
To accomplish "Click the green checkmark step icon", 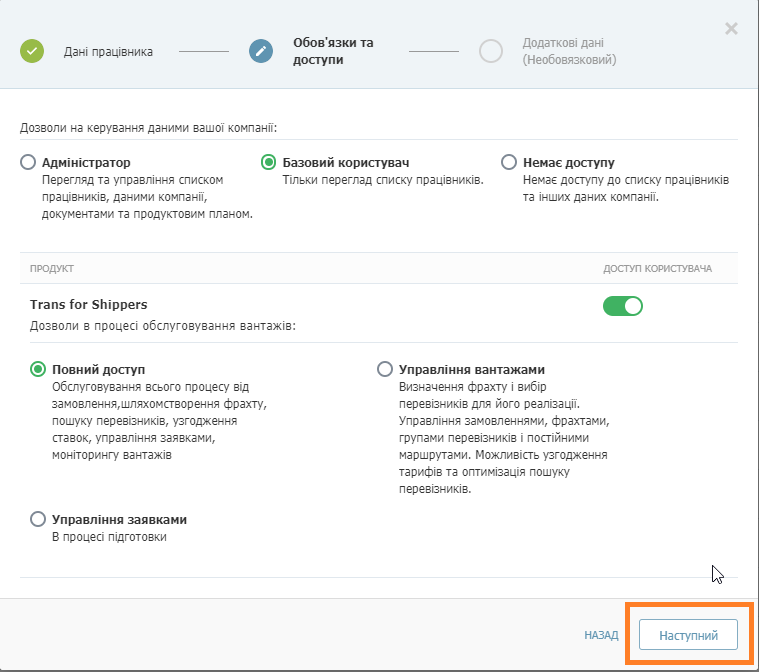I will coord(32,51).
